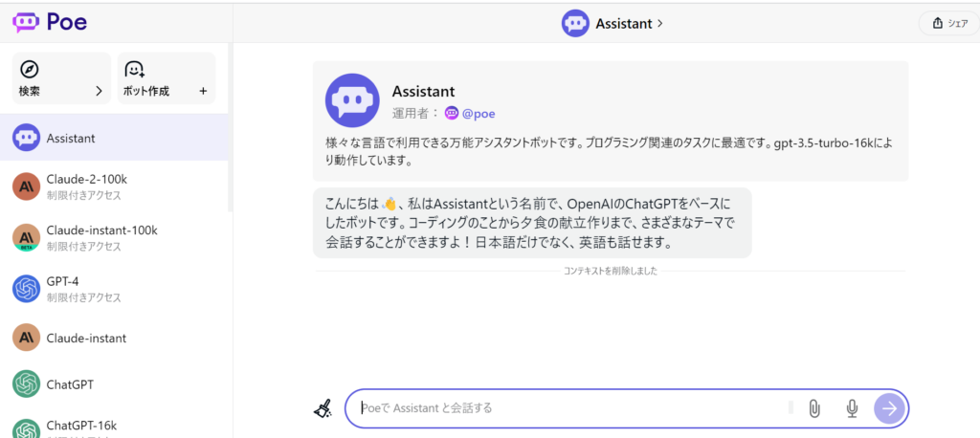The width and height of the screenshot is (980, 438).
Task: Click the bot description mentioning gpt-3.5-turbo-16k
Action: (x=609, y=152)
